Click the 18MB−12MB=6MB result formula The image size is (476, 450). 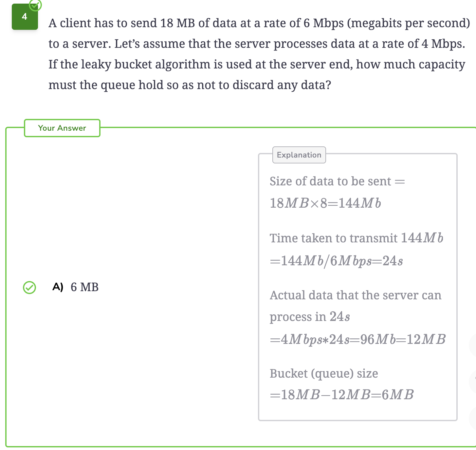pyautogui.click(x=342, y=395)
